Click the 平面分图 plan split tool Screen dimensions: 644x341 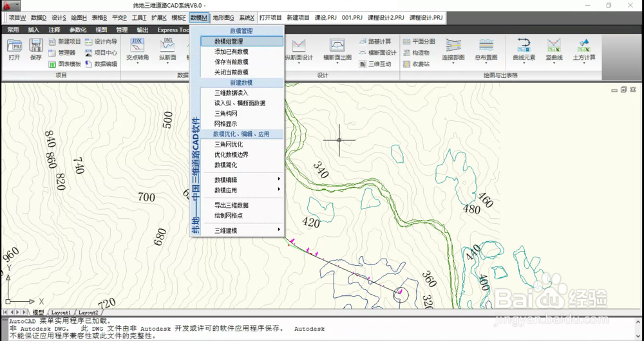(x=419, y=41)
